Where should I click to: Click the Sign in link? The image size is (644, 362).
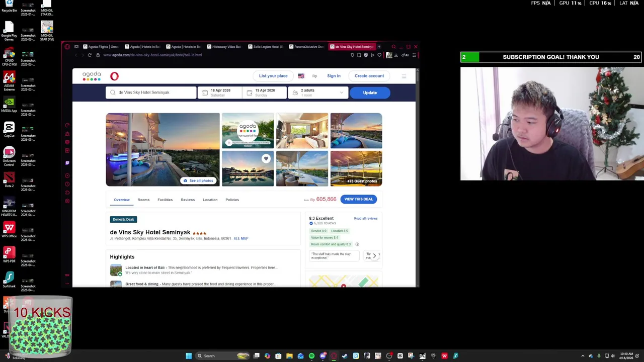[334, 76]
